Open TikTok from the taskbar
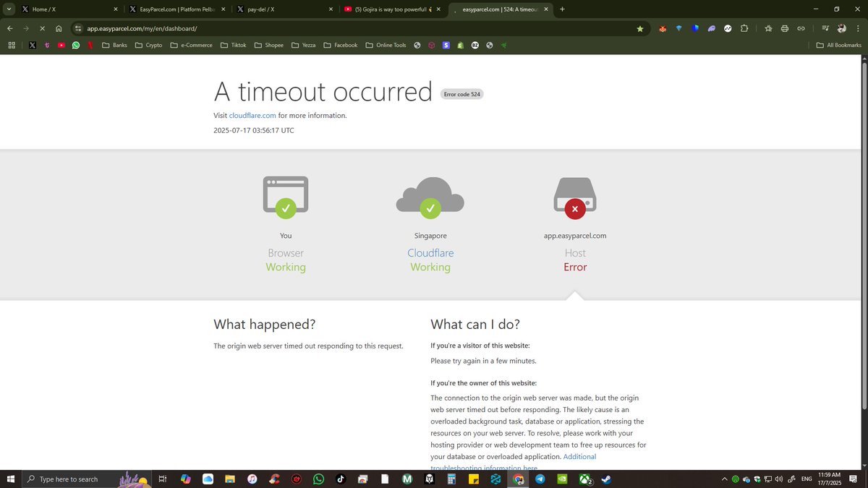 341,479
